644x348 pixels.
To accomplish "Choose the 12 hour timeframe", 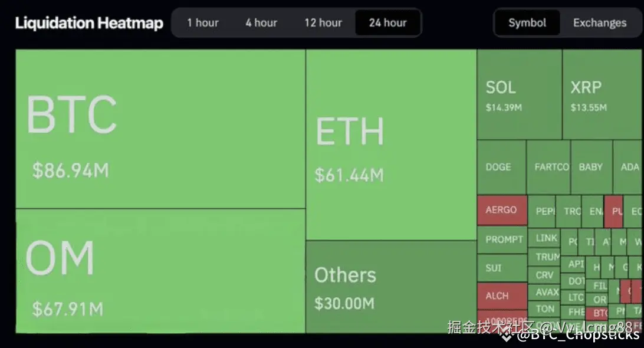I will pyautogui.click(x=323, y=23).
